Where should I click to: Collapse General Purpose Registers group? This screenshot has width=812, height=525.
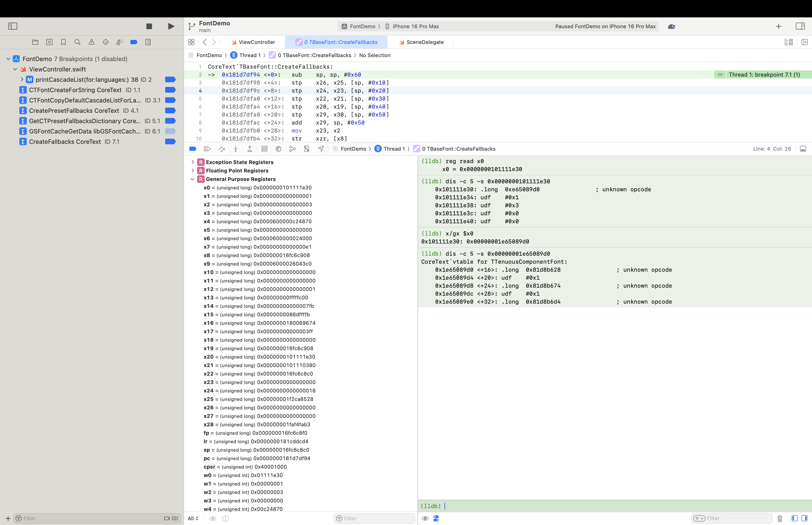click(192, 179)
